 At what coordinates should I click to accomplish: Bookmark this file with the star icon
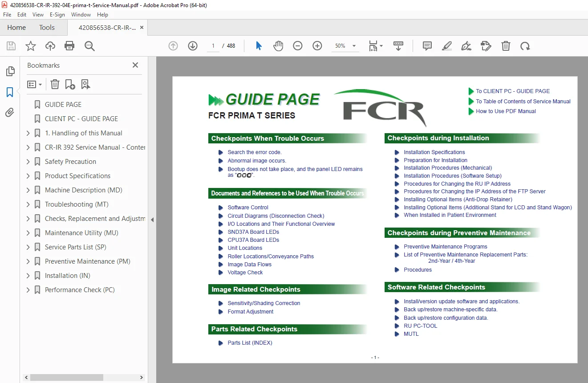pos(31,46)
